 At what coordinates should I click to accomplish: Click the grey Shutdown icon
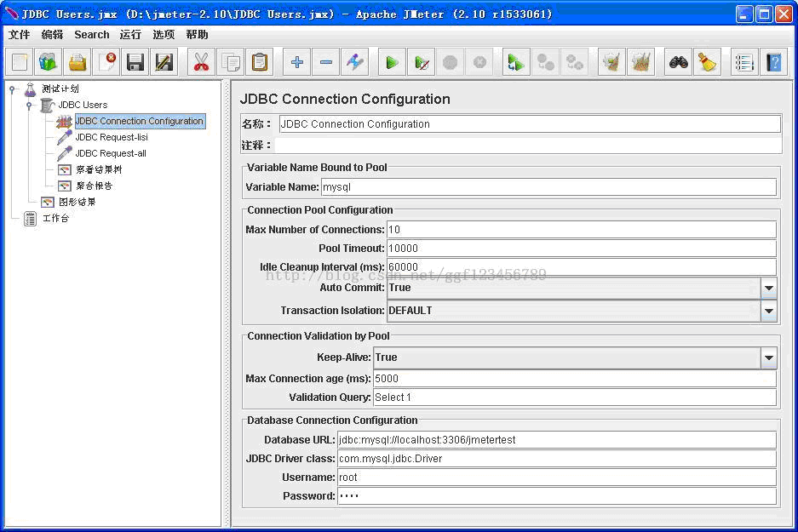coord(479,62)
